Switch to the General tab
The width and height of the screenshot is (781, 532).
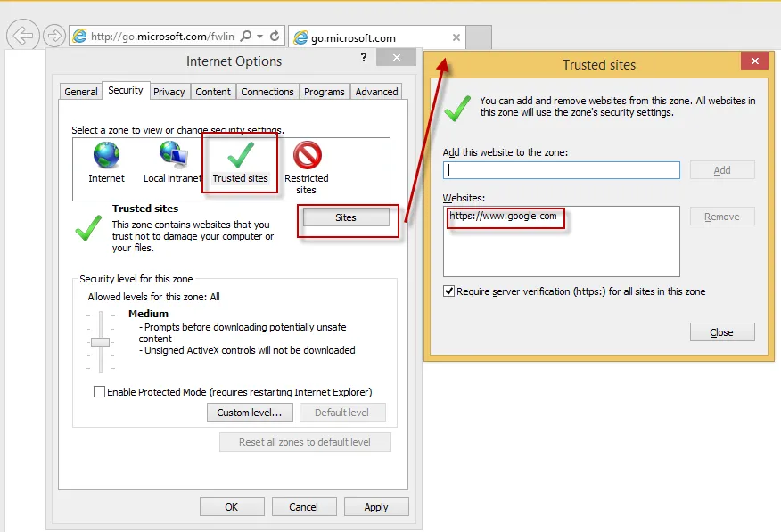81,92
